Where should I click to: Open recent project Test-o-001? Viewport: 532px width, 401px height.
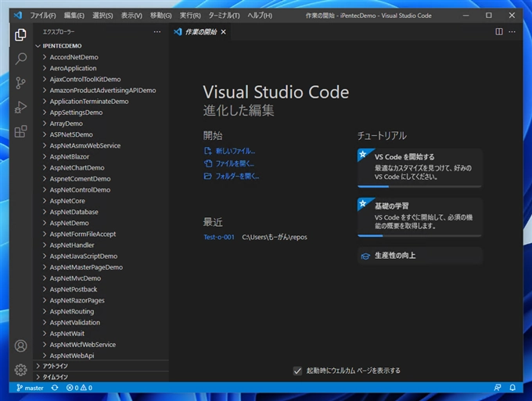pyautogui.click(x=219, y=237)
